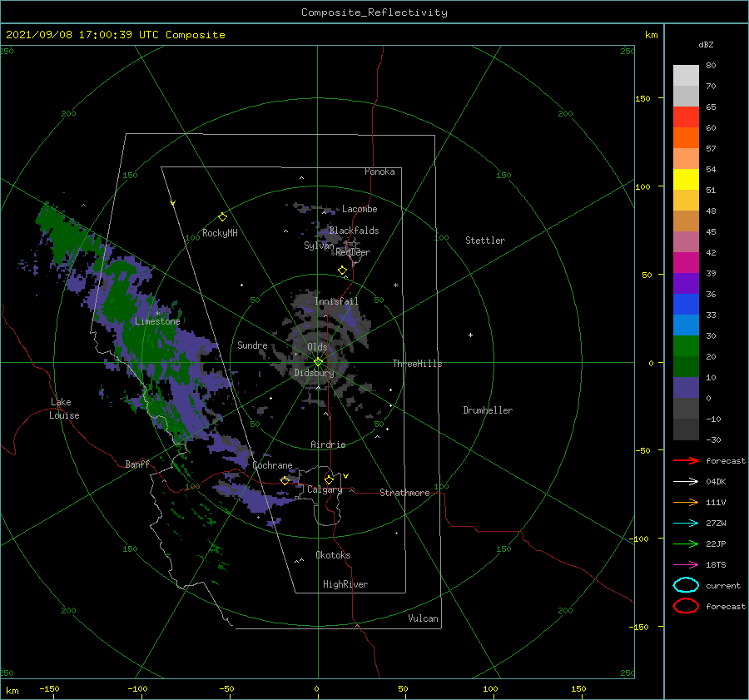Click the 27ZW legend label
This screenshot has height=700, width=749.
point(716,524)
